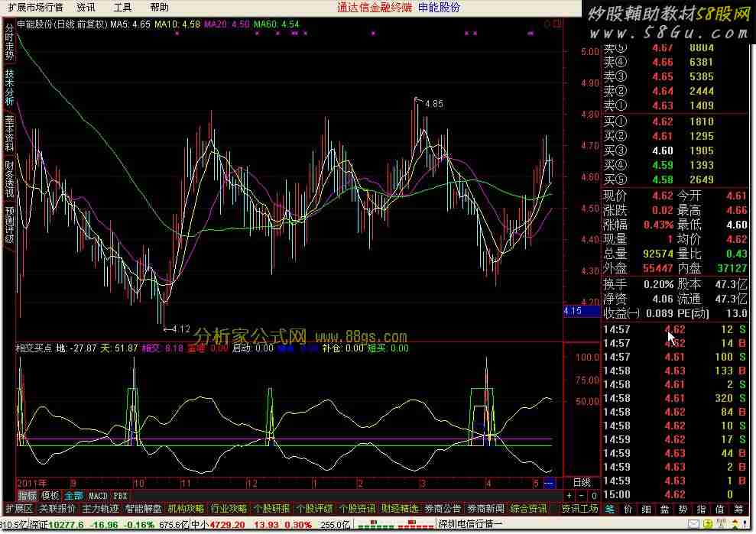Click the mail envelope icon in status bar
Viewport: 756px width, 534px height.
pyautogui.click(x=693, y=524)
